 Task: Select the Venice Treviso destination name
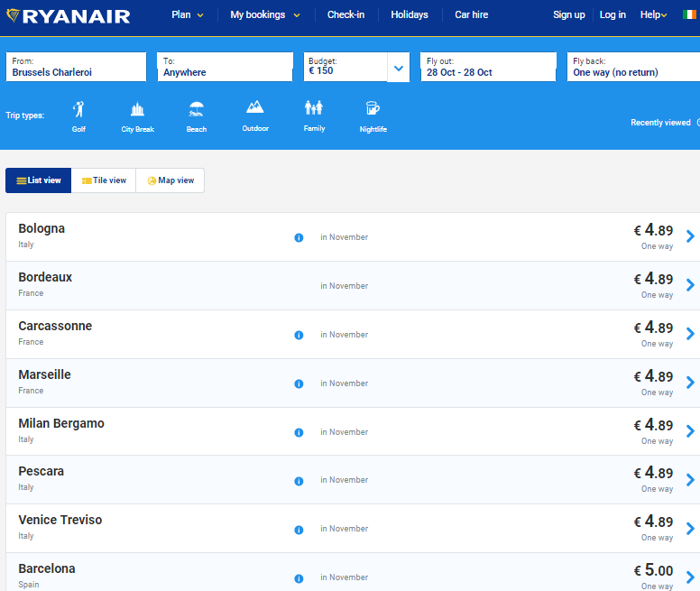click(x=60, y=520)
